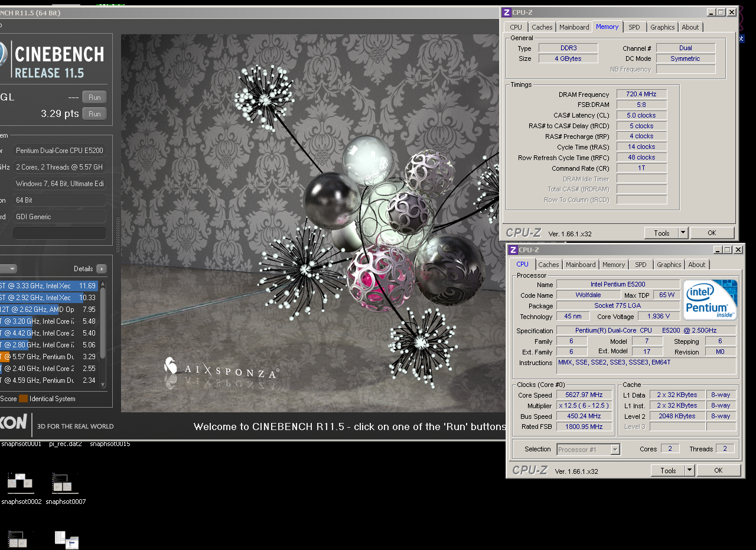The image size is (756, 550).
Task: Open the Cinebench ranking type dropdown
Action: pyautogui.click(x=9, y=269)
